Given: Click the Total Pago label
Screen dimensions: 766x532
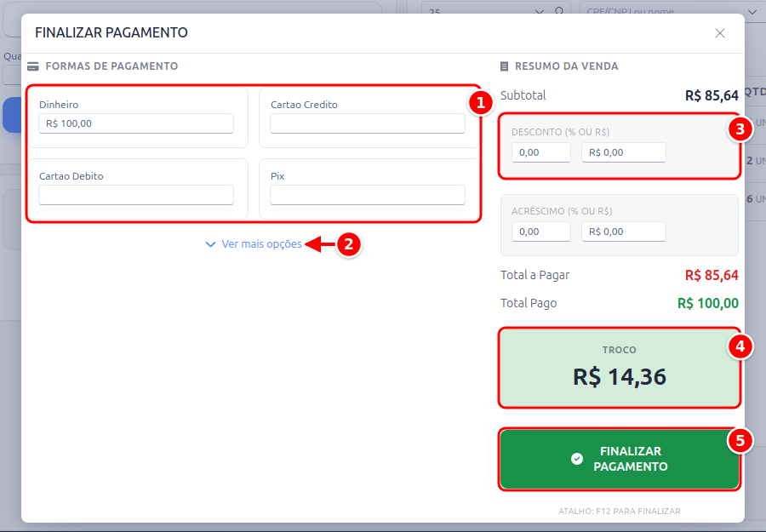Looking at the screenshot, I should (529, 303).
